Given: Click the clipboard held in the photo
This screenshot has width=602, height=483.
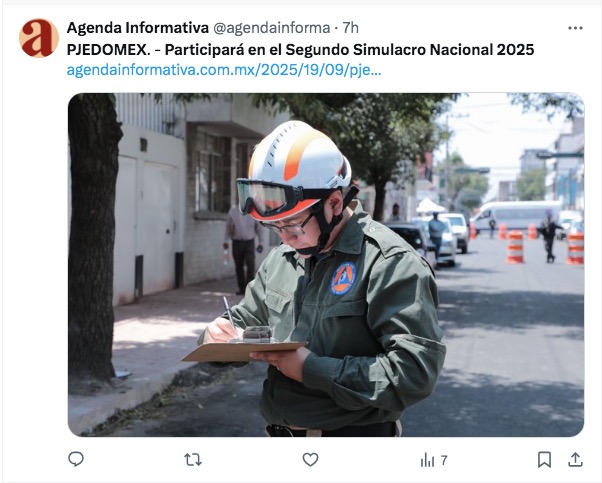Looking at the screenshot, I should [244, 351].
